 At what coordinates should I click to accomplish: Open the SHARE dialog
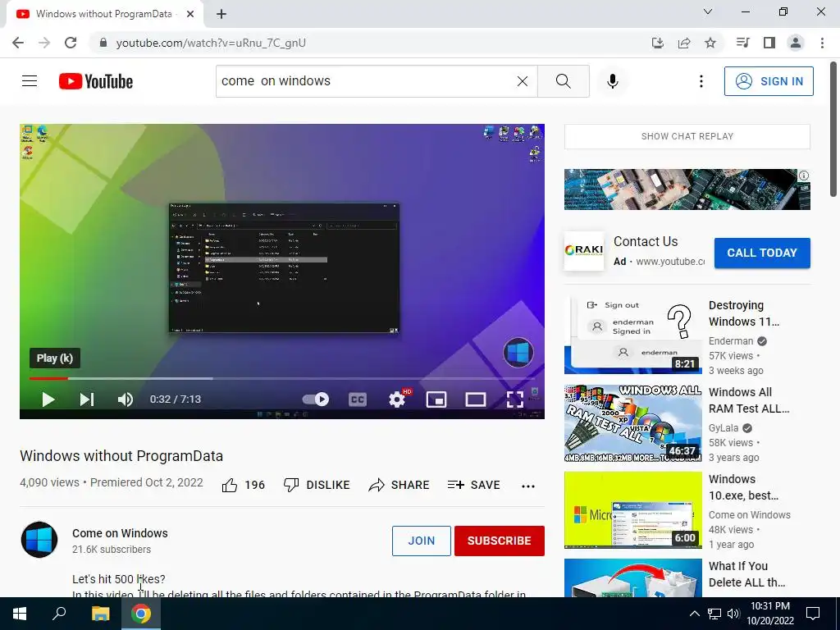(x=399, y=485)
